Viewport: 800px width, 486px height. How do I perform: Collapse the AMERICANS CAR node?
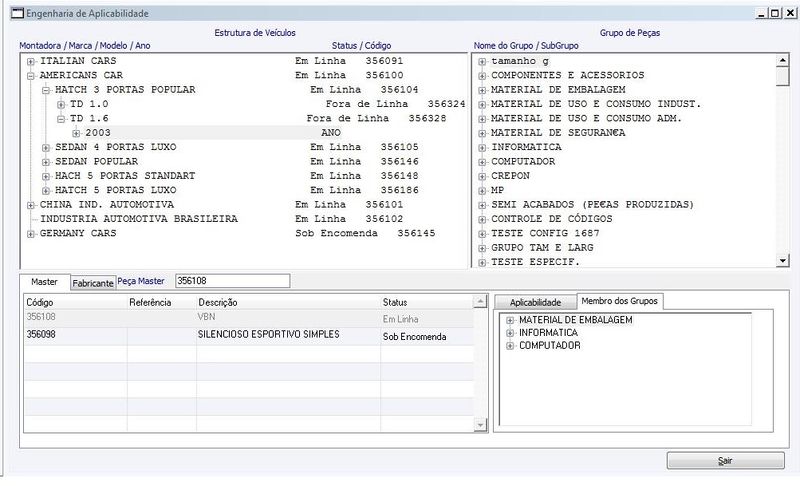[x=31, y=76]
